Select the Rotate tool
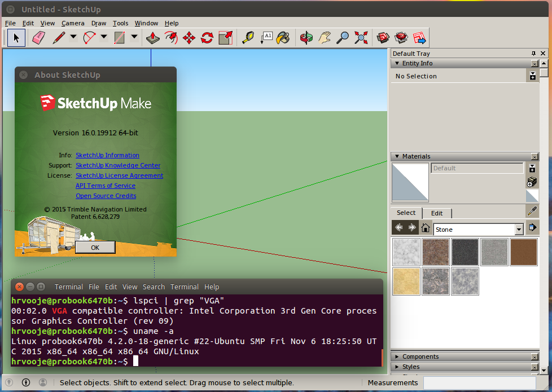 click(207, 38)
